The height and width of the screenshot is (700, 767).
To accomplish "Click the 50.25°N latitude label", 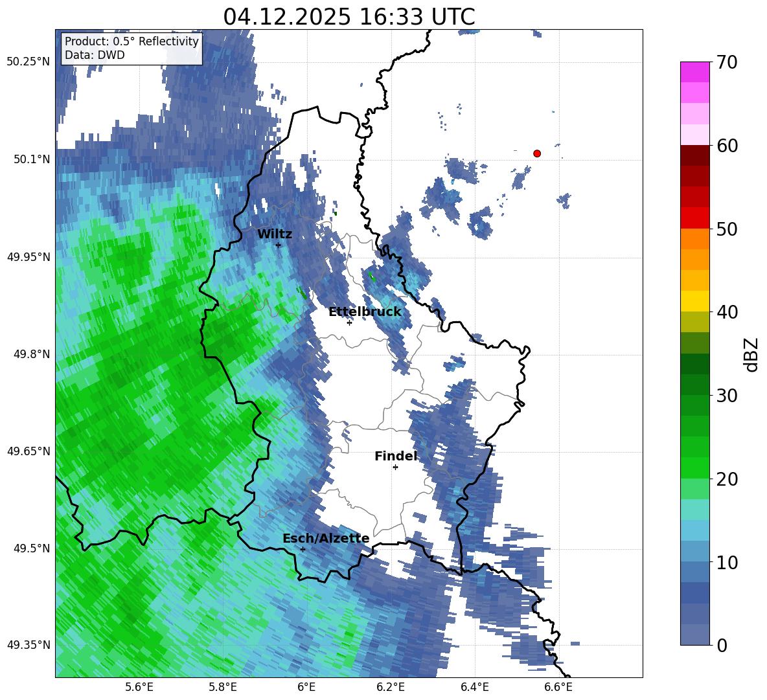I will [29, 62].
